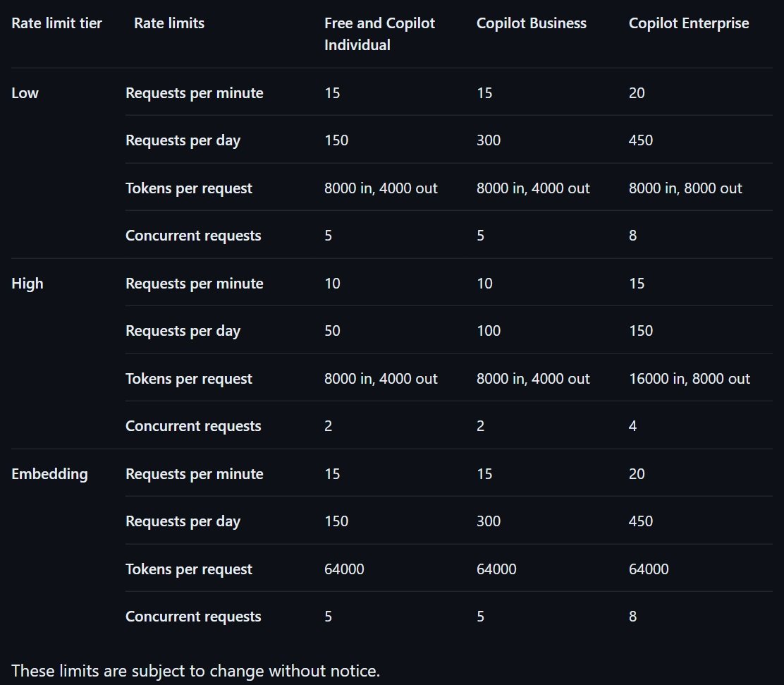This screenshot has width=784, height=685.
Task: Click Embedding tier 'Tokens per request' label
Action: (188, 569)
